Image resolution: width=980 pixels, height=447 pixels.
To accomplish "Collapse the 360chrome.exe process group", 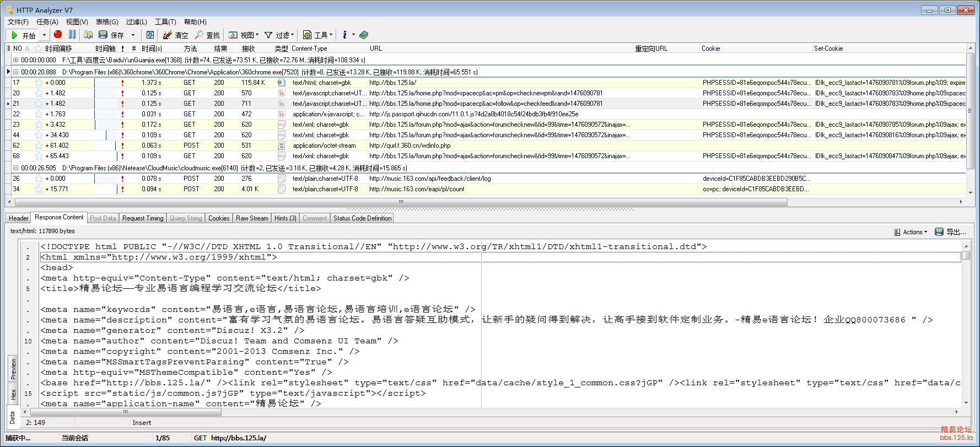I will (x=16, y=72).
